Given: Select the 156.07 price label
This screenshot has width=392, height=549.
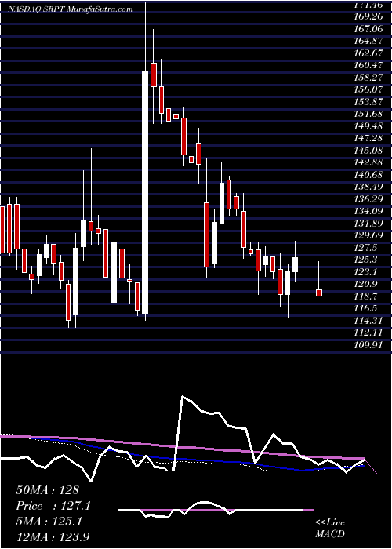Looking at the screenshot, I should tap(369, 89).
